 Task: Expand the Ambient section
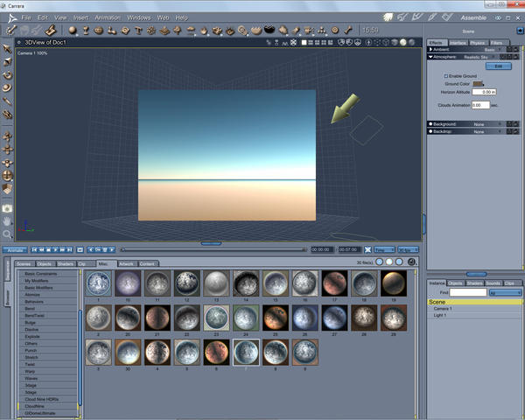430,49
